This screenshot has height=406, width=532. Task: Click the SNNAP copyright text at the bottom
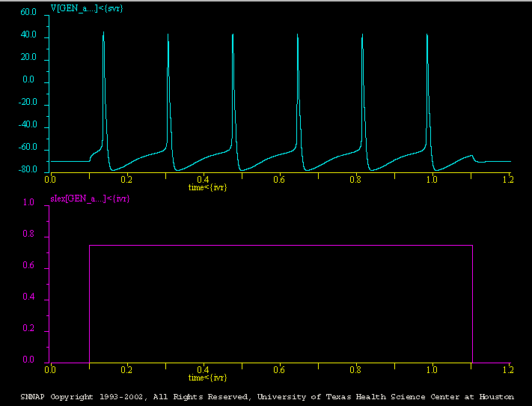[x=266, y=396]
